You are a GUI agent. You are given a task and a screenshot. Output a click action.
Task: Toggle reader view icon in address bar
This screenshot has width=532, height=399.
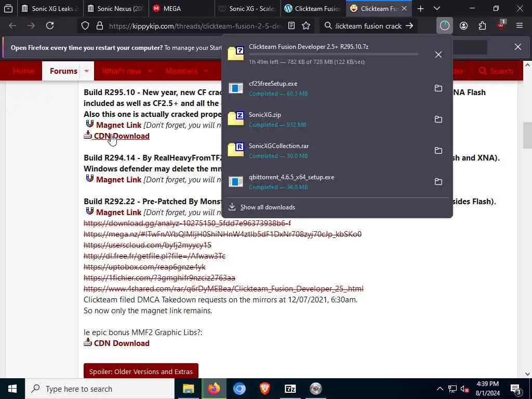click(291, 26)
